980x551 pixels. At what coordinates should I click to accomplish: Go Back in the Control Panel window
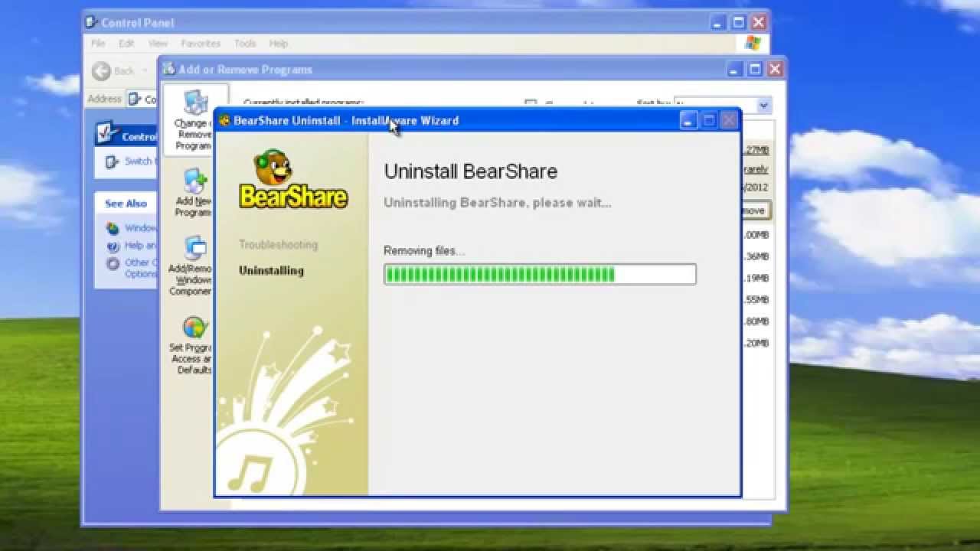pyautogui.click(x=113, y=71)
